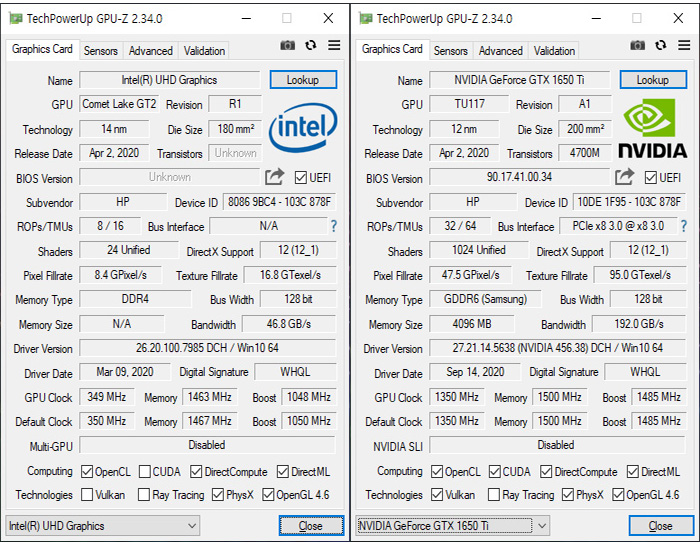Image resolution: width=700 pixels, height=544 pixels.
Task: Click the GPU-Z title bar icon in NVIDIA window
Action: (x=366, y=18)
